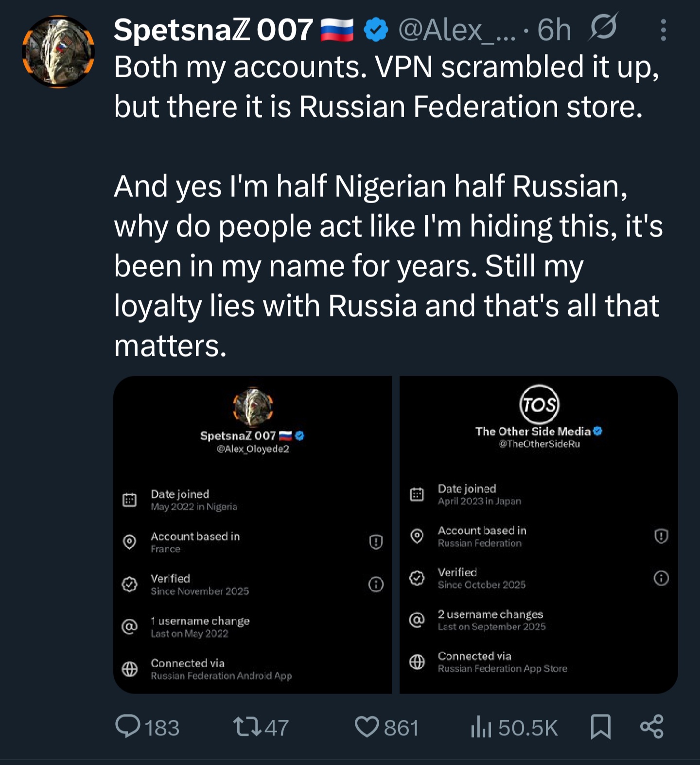The width and height of the screenshot is (700, 765).
Task: Bookmark this post
Action: 600,727
